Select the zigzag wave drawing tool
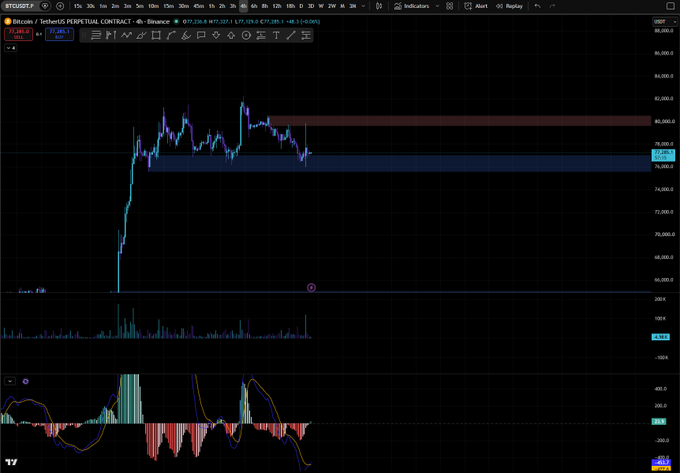680x473 pixels. 126,36
